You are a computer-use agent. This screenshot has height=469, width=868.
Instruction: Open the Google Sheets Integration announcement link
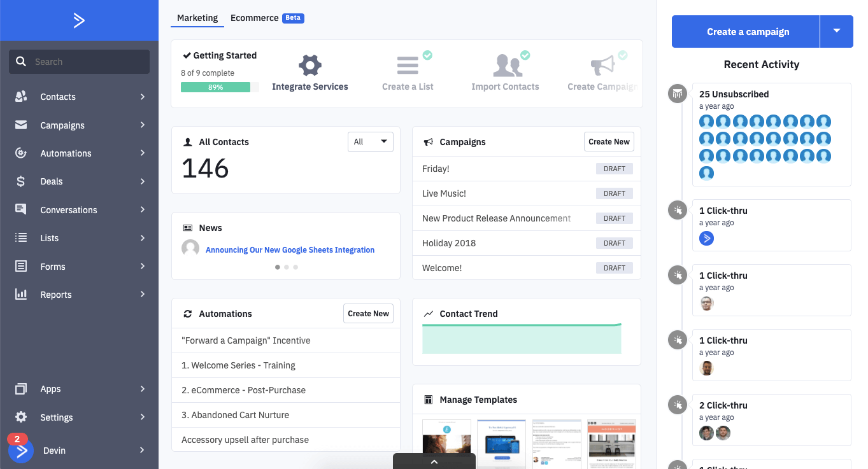click(x=290, y=249)
